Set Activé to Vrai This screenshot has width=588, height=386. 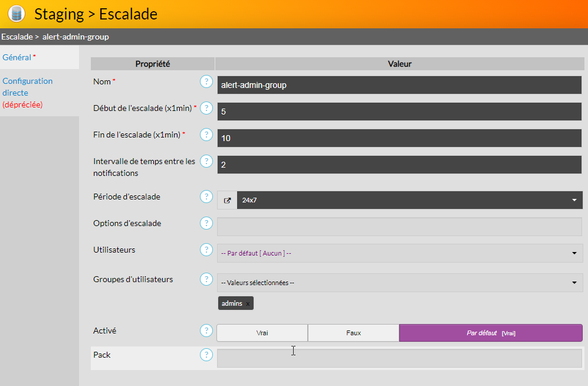point(262,333)
